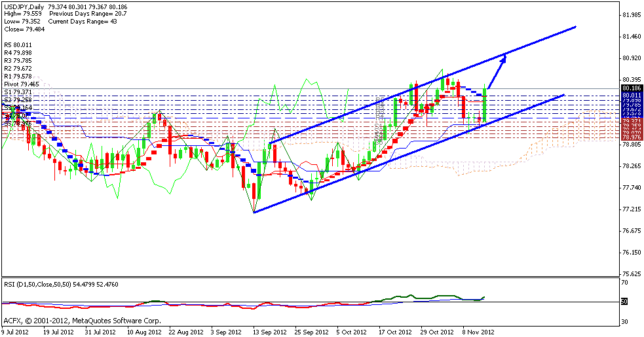Click the blue upward projection arrow
This screenshot has width=644, height=337.
pyautogui.click(x=497, y=71)
